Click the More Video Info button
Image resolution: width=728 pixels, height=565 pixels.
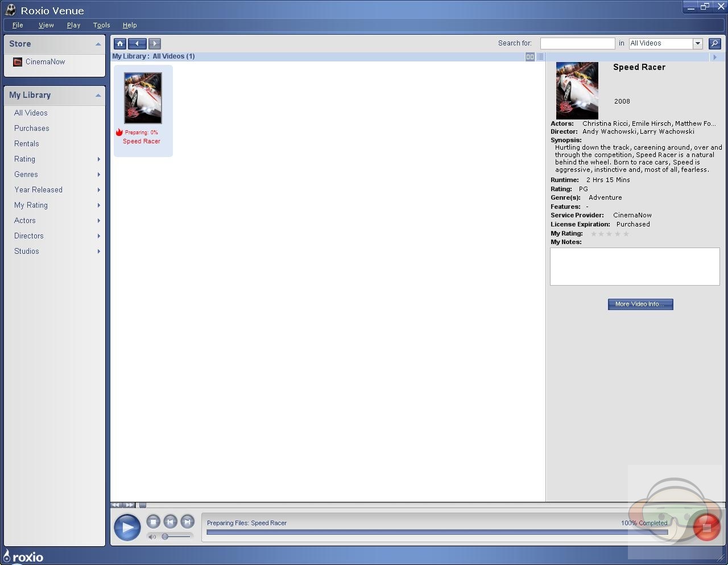640,304
